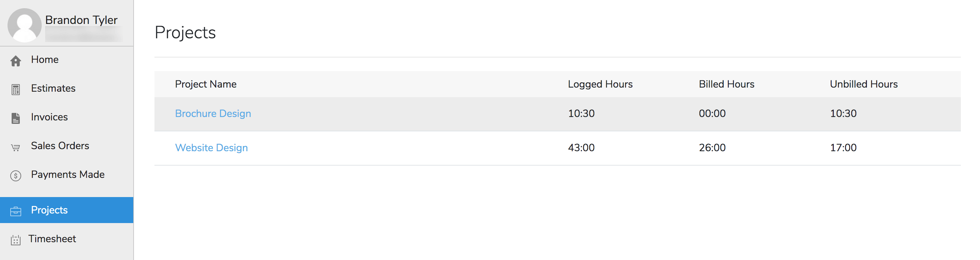The image size is (980, 260).
Task: Select Payments Made in the sidebar
Action: pos(68,174)
